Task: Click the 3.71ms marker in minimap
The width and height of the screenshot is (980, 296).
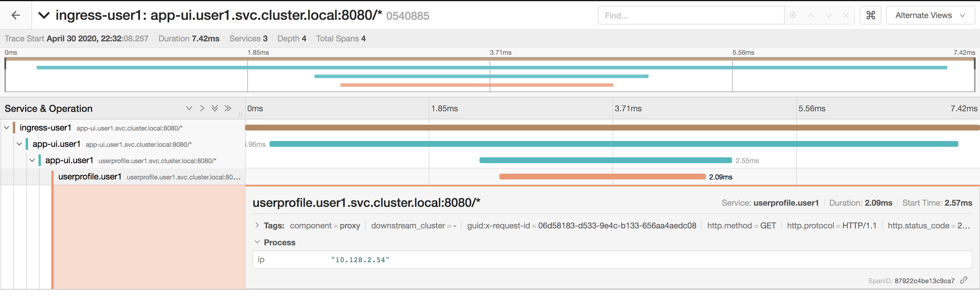Action: (500, 52)
